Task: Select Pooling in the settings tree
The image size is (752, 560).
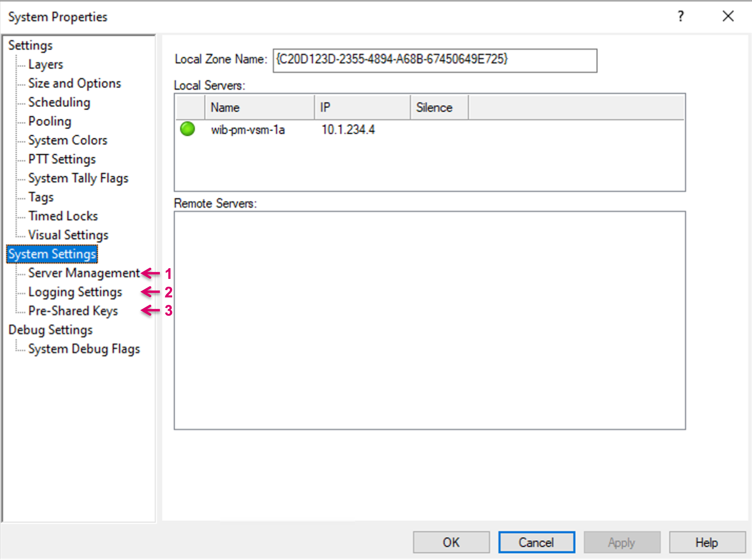Action: [x=50, y=121]
